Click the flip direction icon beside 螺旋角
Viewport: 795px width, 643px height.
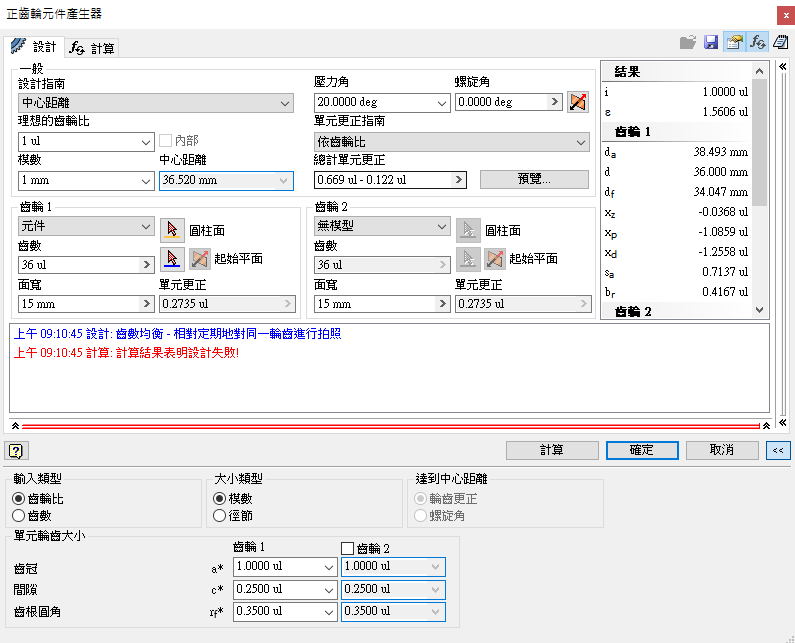[x=578, y=102]
